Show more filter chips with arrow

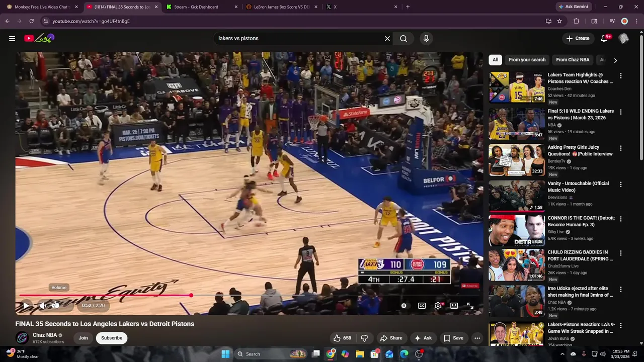pos(615,60)
